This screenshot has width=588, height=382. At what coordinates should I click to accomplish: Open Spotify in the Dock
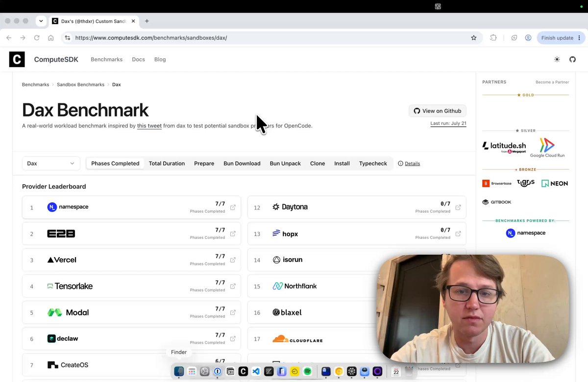tap(307, 372)
